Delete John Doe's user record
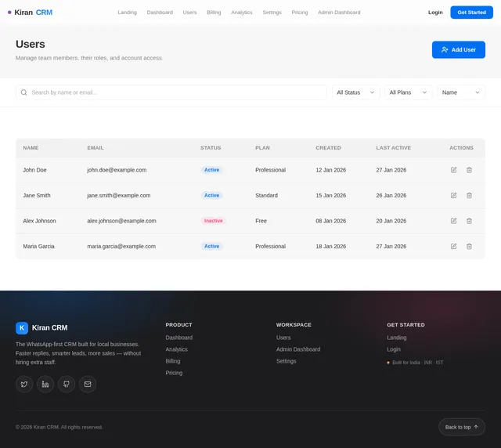The image size is (501, 448). 469,170
